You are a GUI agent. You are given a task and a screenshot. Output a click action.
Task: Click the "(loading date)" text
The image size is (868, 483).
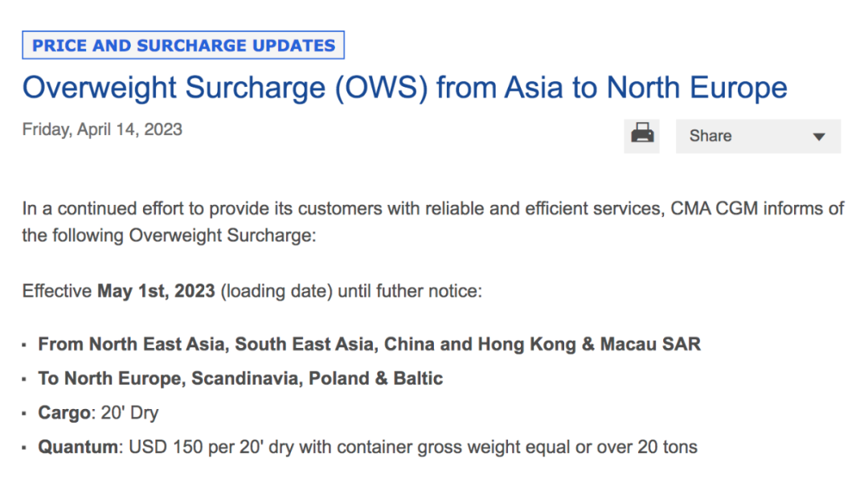[276, 291]
